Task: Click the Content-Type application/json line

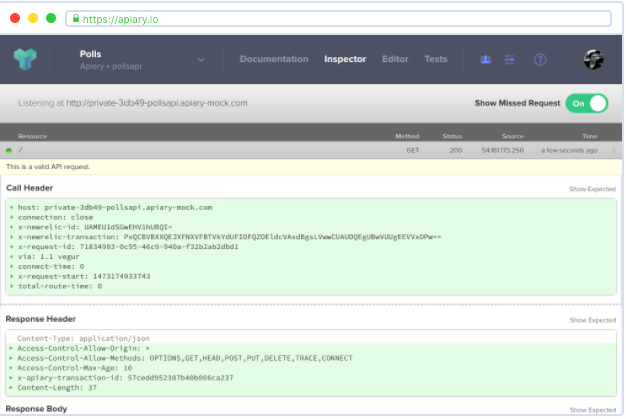Action: tap(83, 338)
